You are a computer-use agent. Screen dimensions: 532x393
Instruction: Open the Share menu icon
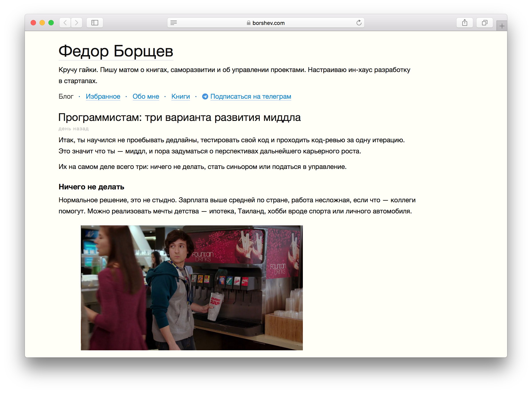point(465,23)
